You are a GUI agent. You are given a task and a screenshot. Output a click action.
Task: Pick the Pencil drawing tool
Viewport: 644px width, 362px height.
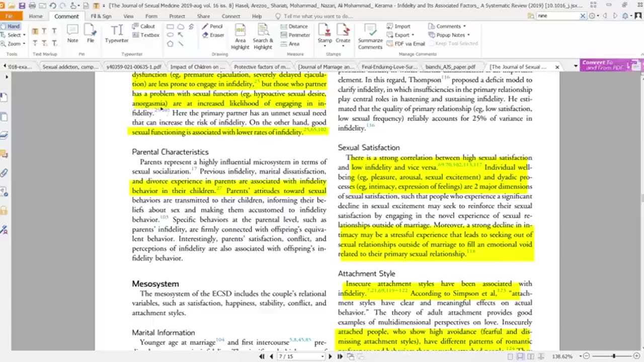coord(212,26)
